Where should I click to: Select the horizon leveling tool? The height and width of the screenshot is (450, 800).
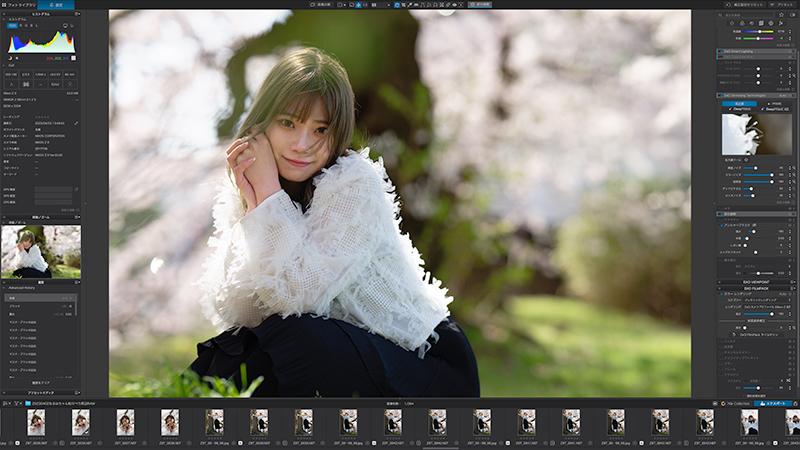tap(416, 5)
